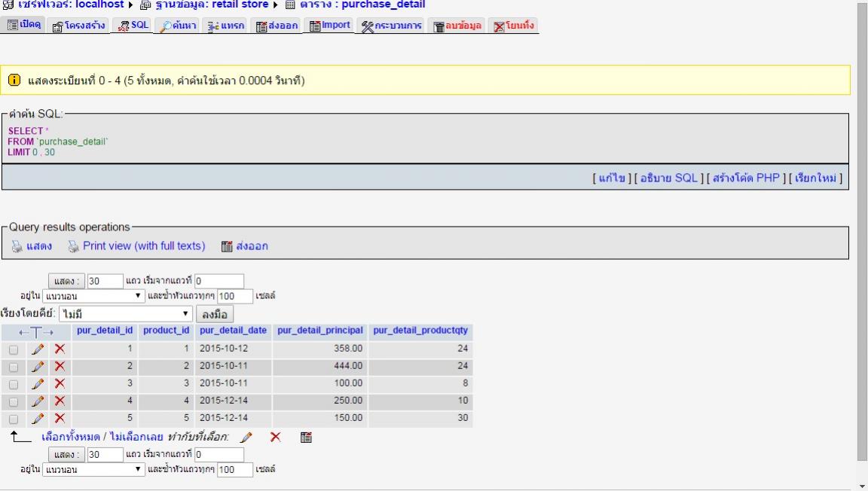The image size is (868, 491).
Task: Click the server icon beside localhost breadcrumb
Action: [8, 5]
